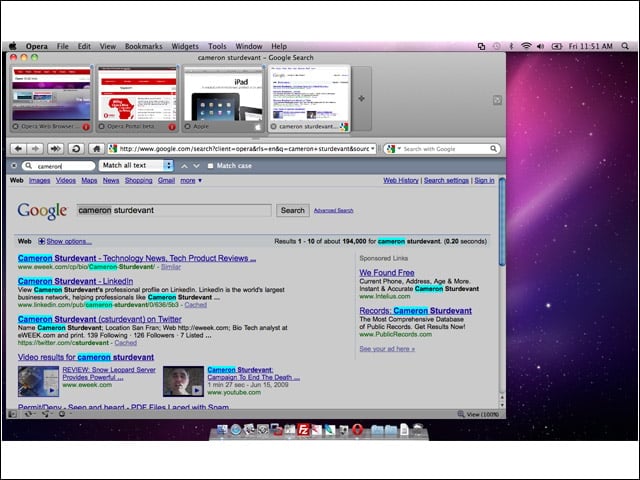Image resolution: width=640 pixels, height=480 pixels.
Task: Click the scrollbar down arrow
Action: [502, 405]
